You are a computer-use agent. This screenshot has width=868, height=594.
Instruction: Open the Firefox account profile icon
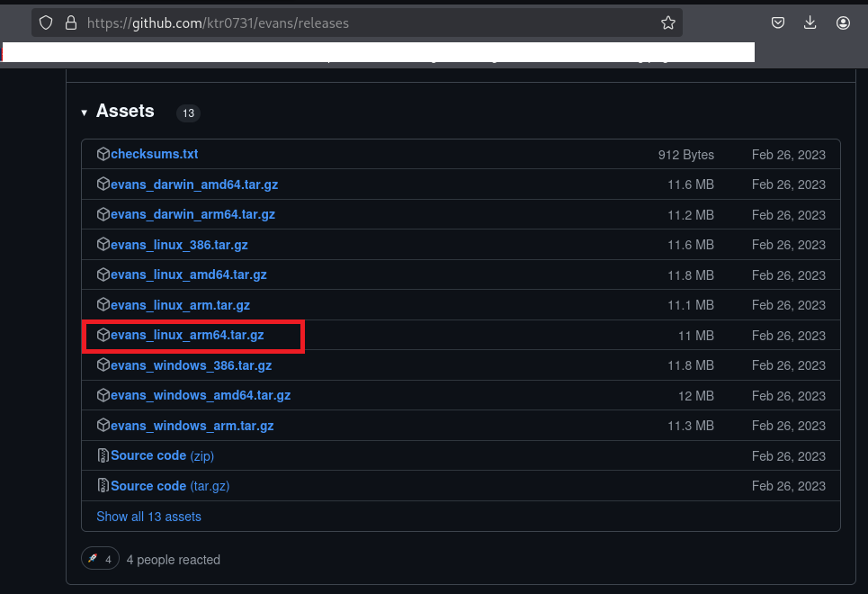point(843,22)
